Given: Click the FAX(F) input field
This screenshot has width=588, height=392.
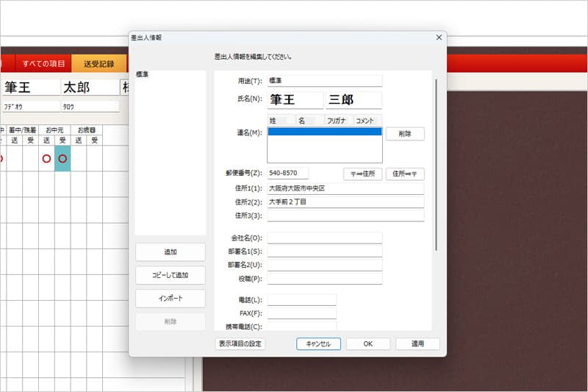Looking at the screenshot, I should click(302, 313).
